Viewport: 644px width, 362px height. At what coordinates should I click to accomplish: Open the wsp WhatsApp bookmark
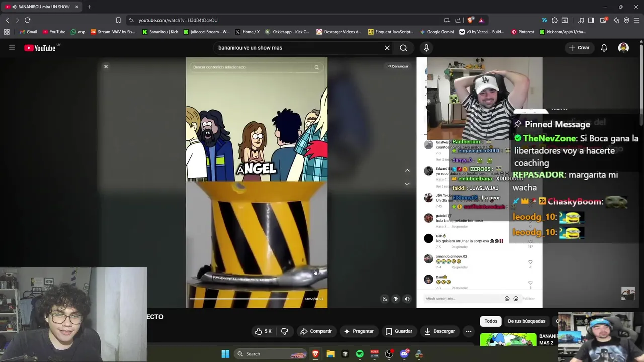78,32
